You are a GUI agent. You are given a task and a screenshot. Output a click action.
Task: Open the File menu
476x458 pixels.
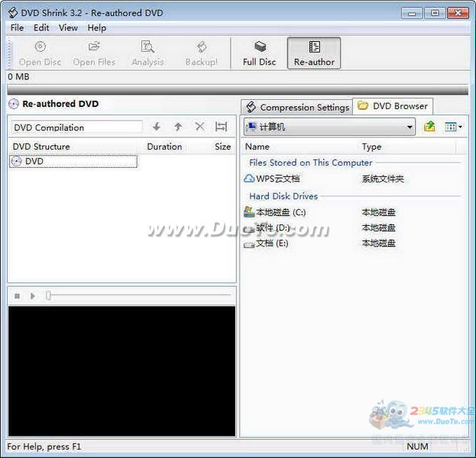click(x=17, y=28)
